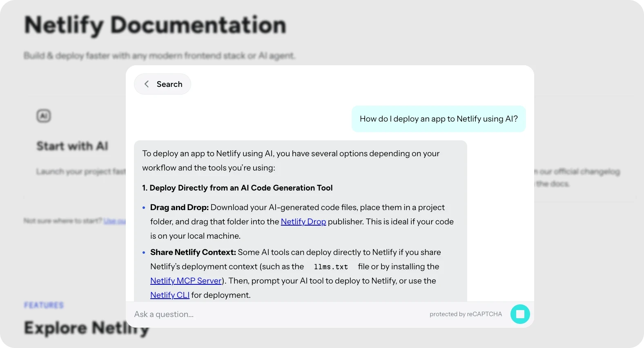This screenshot has height=348, width=644.
Task: Click the Explore Netlify heading
Action: click(87, 328)
